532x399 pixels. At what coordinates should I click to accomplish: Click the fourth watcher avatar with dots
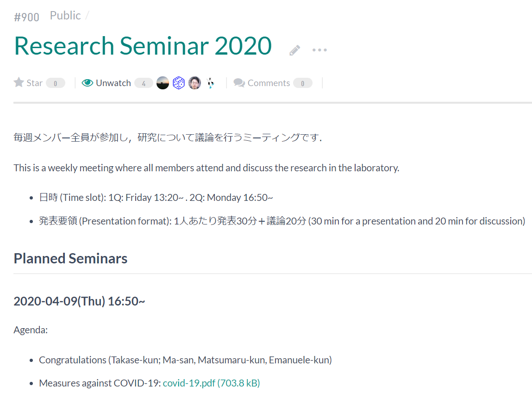click(210, 83)
